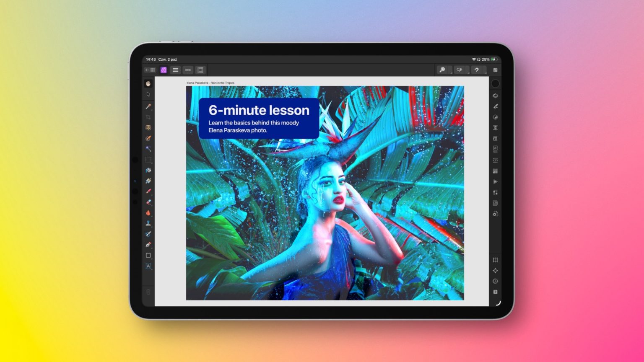Go back to the home gallery
644x362 pixels.
150,70
